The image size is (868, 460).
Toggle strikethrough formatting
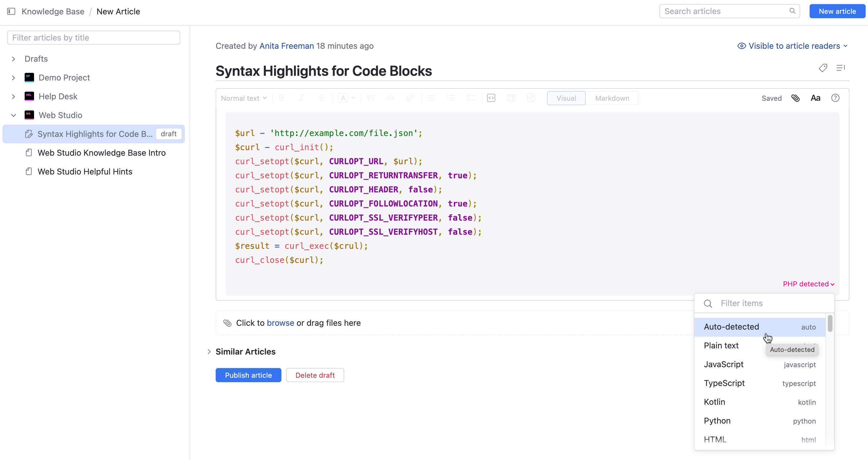(x=321, y=98)
